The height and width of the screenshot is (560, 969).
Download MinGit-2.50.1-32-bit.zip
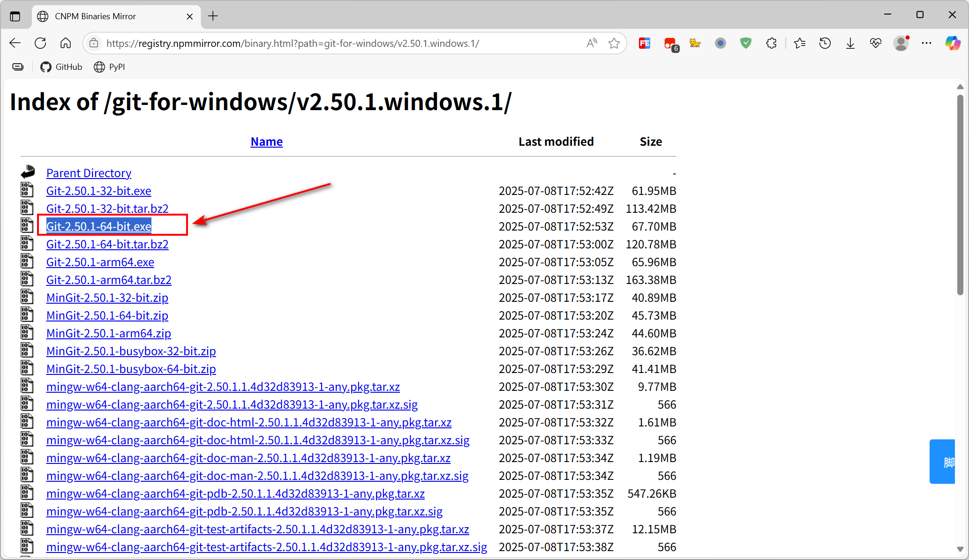click(x=107, y=298)
